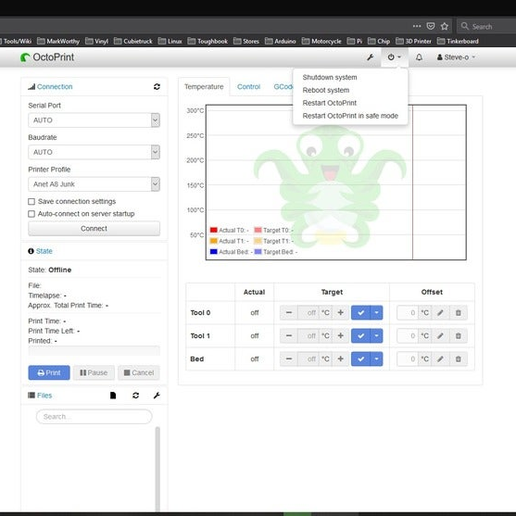Toggle the system power menu icon
This screenshot has height=516, width=516.
click(x=394, y=57)
